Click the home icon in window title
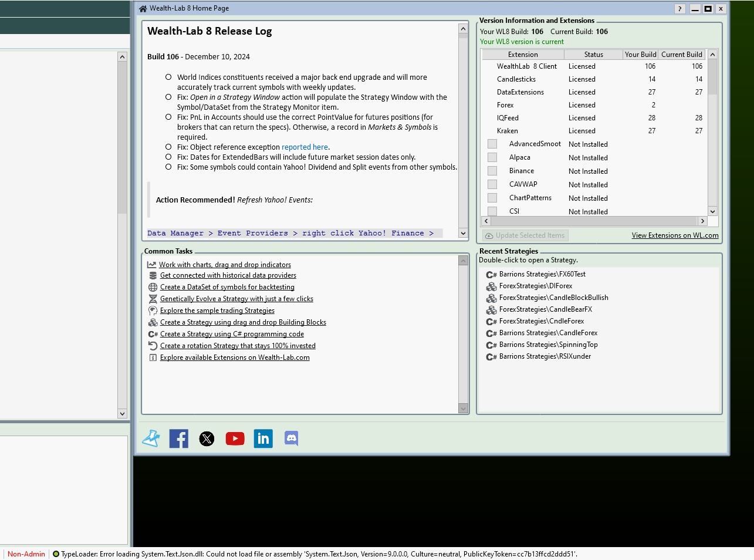 click(143, 8)
